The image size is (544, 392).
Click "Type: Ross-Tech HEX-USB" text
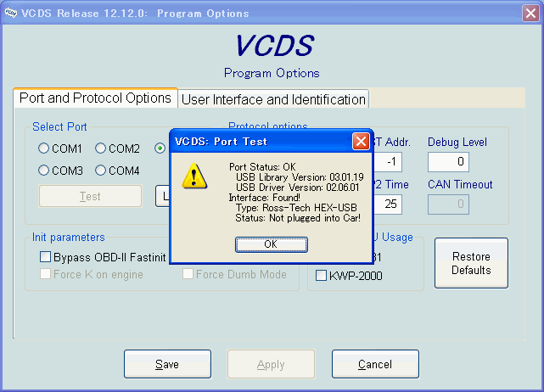(x=296, y=208)
